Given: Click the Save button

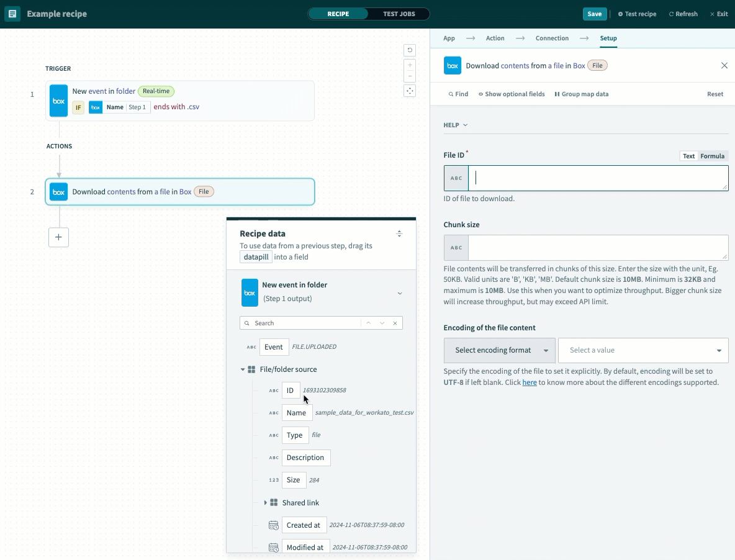Looking at the screenshot, I should 594,14.
